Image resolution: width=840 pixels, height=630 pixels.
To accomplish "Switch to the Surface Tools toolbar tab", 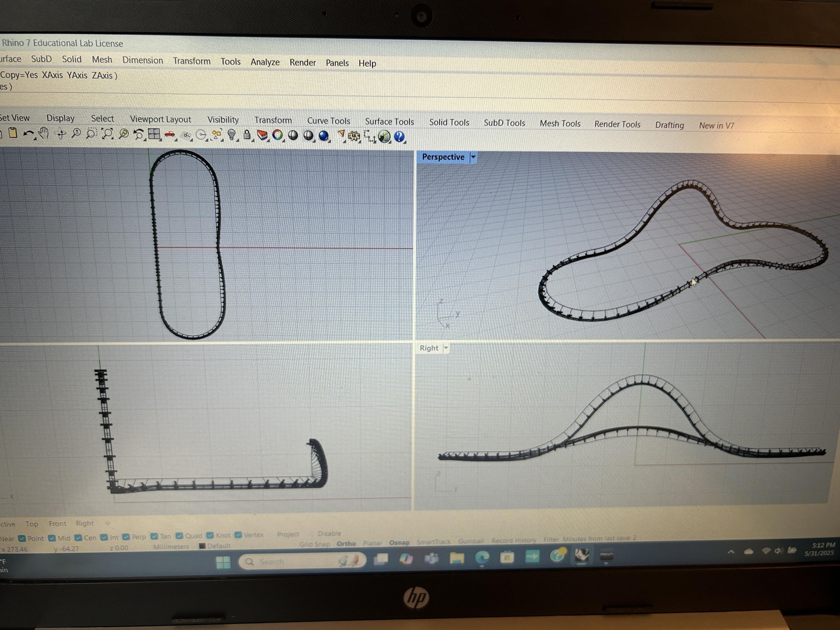I will tap(389, 121).
